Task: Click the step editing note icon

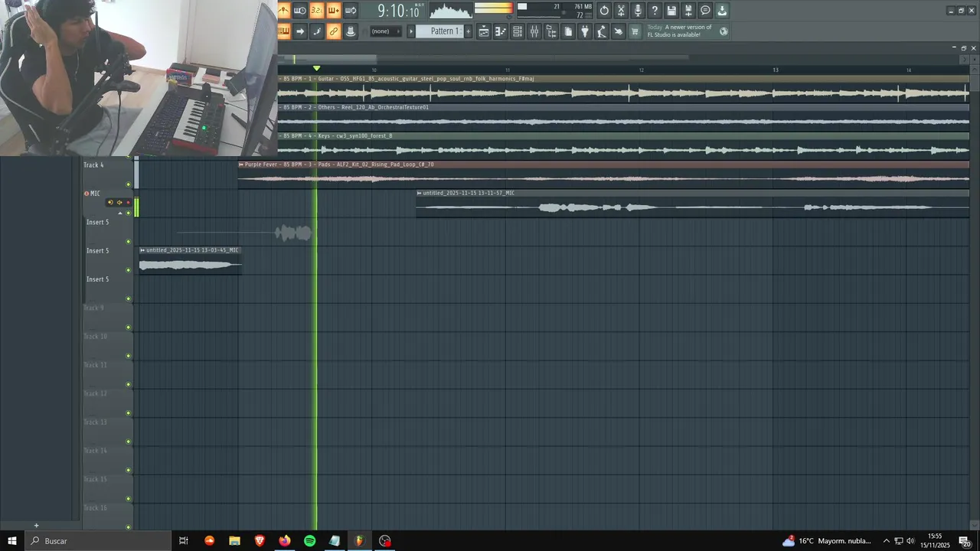Action: (x=317, y=31)
